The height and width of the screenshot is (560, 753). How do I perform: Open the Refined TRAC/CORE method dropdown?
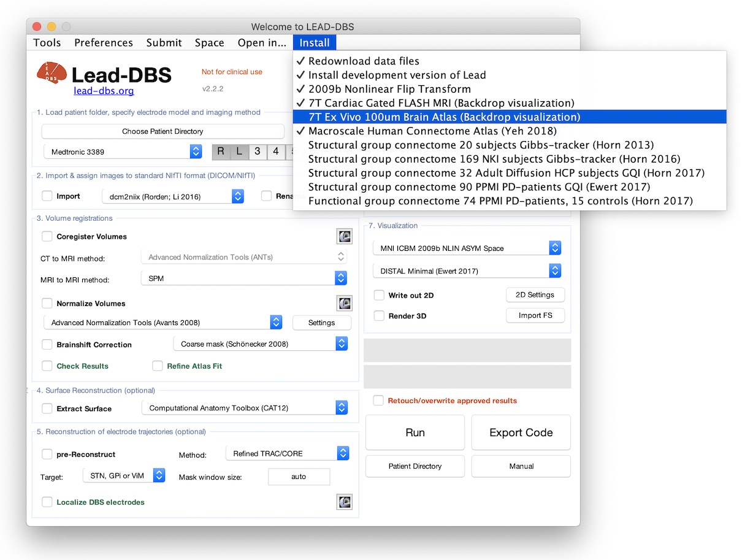tap(288, 454)
